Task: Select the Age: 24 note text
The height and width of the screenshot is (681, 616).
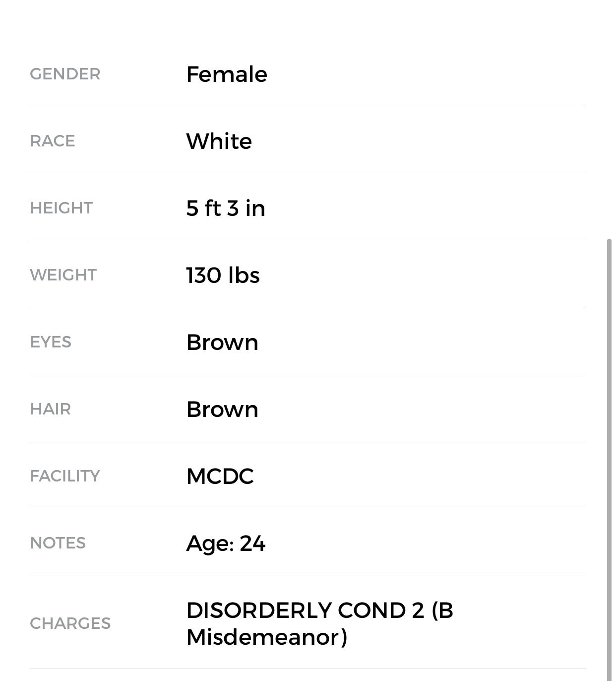Action: pos(226,544)
